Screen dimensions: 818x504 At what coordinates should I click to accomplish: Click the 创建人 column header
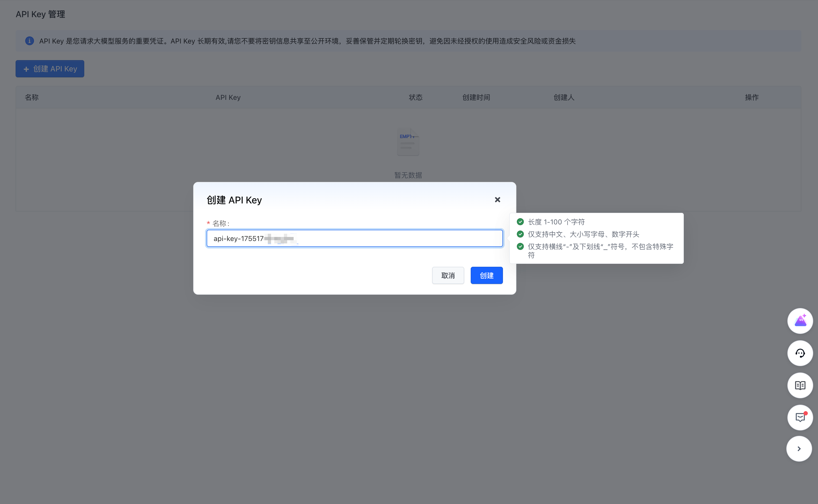tap(564, 97)
